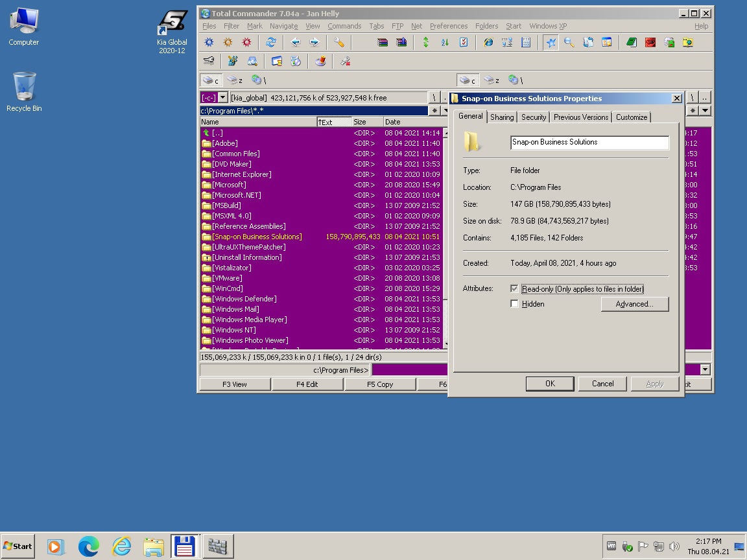
Task: Click the blue forward arrow toolbar icon
Action: (314, 42)
